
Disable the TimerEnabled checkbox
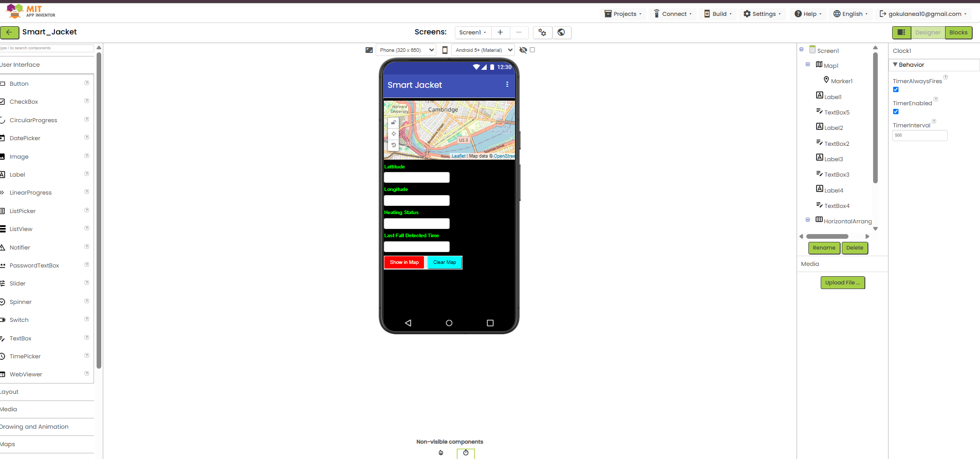pos(896,112)
